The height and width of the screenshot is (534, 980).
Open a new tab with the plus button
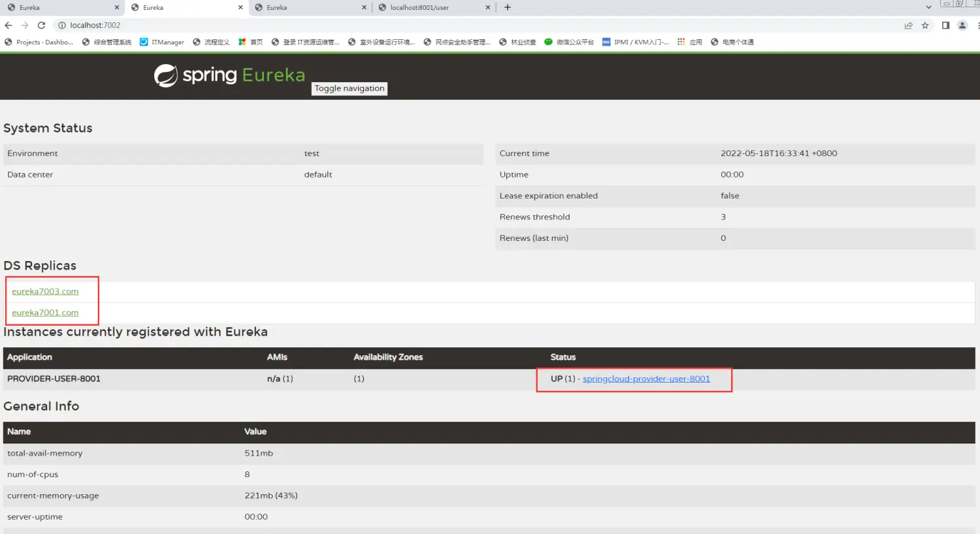point(508,7)
